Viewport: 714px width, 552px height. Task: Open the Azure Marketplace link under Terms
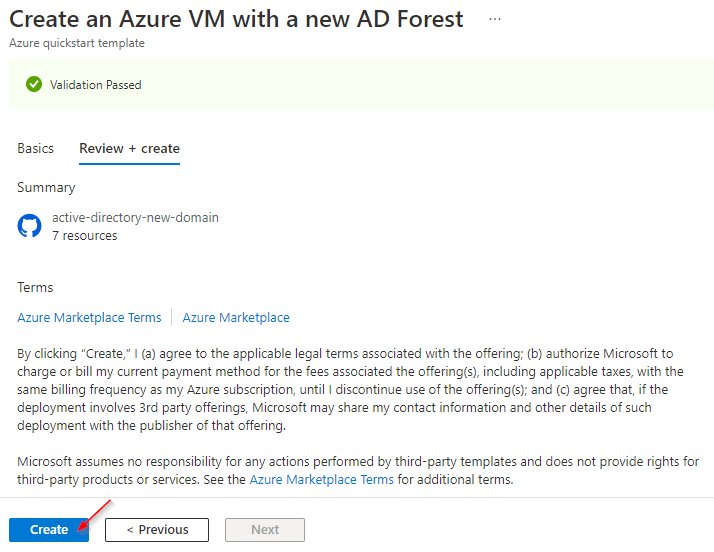click(x=236, y=317)
